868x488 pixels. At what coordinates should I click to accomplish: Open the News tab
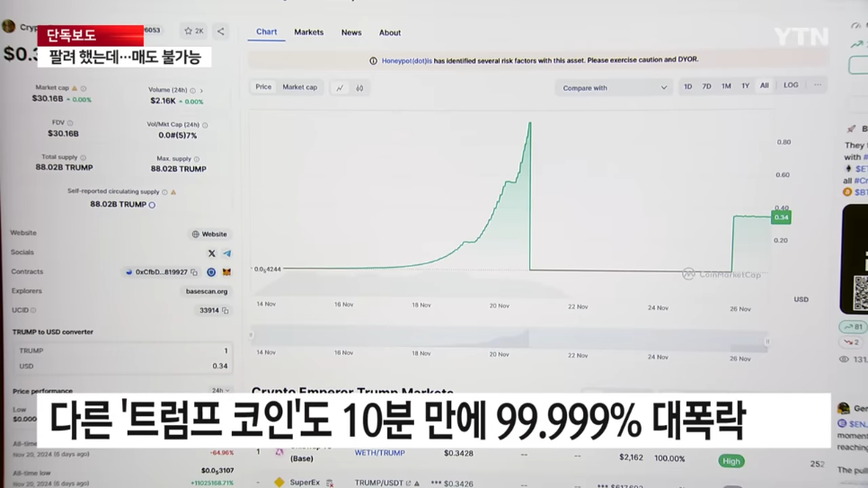coord(351,32)
